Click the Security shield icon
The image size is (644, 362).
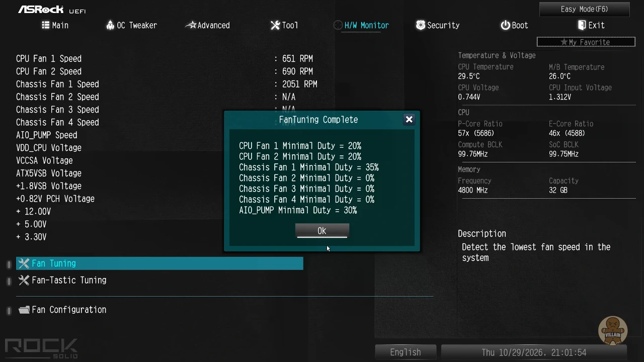pyautogui.click(x=421, y=25)
